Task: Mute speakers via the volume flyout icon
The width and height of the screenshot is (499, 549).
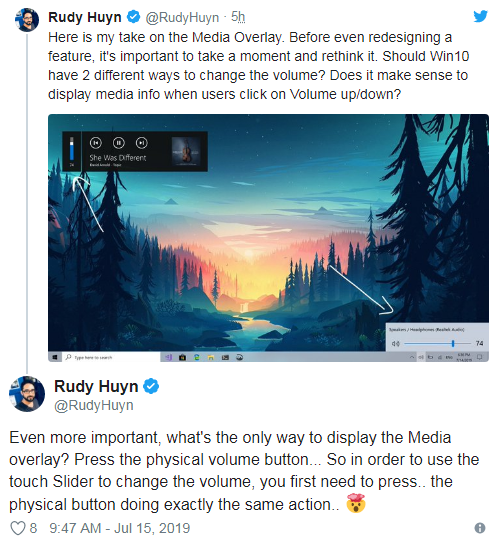Action: coord(395,343)
